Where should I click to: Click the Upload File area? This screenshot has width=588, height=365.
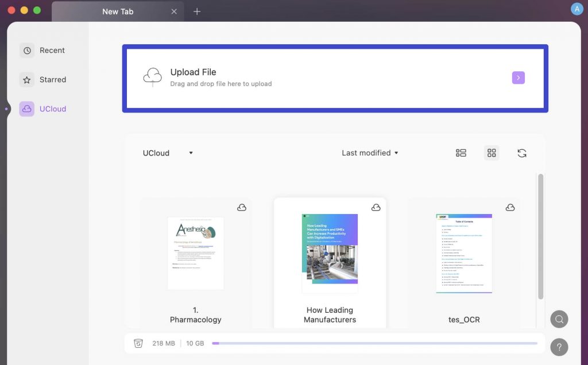(x=335, y=77)
